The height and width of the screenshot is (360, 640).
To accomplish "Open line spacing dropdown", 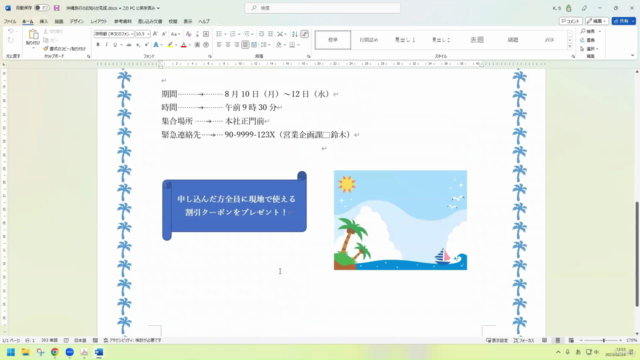I will pyautogui.click(x=265, y=45).
